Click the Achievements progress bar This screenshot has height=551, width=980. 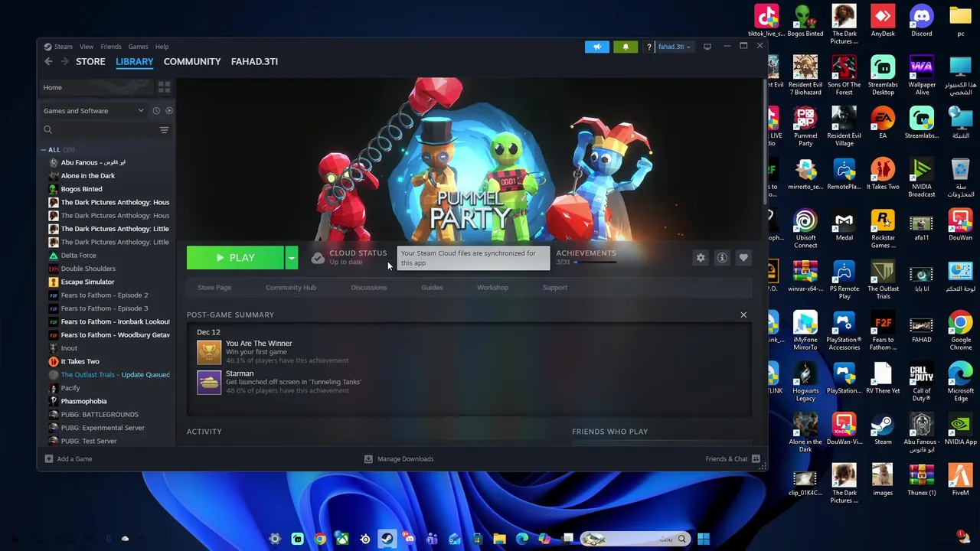(x=595, y=262)
